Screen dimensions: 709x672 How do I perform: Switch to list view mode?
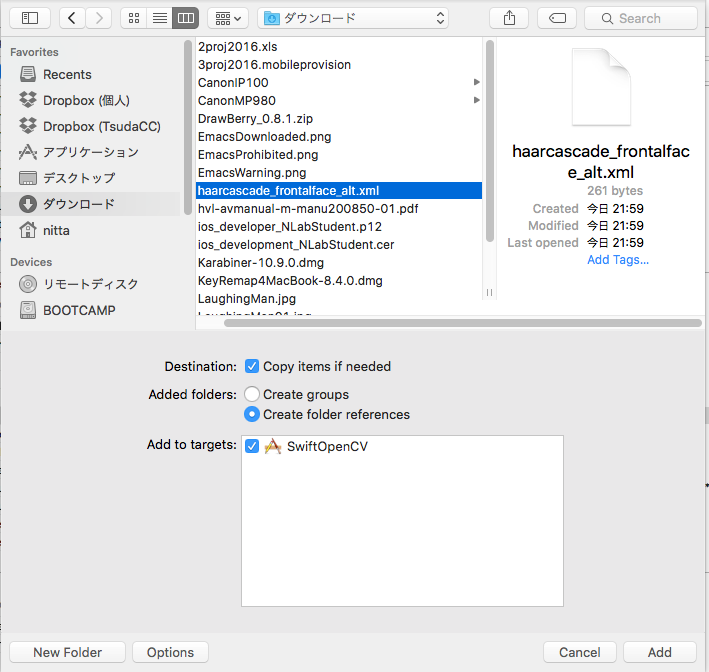click(159, 18)
